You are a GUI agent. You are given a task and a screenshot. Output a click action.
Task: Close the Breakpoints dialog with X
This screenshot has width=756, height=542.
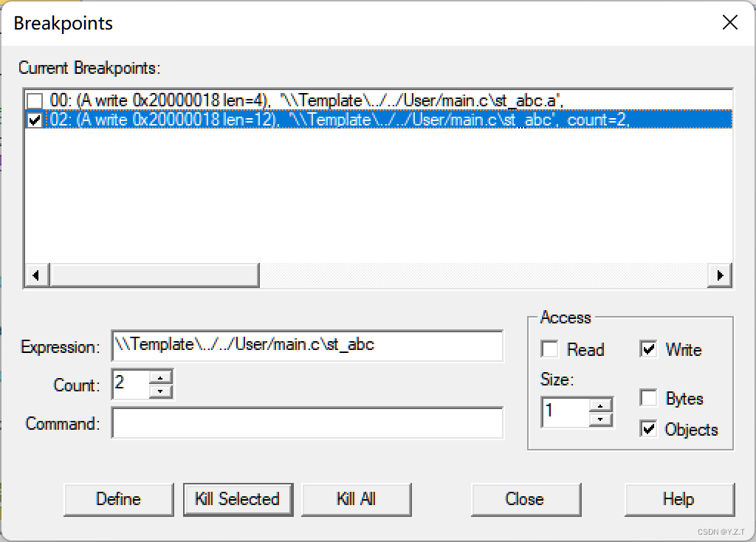[x=730, y=22]
